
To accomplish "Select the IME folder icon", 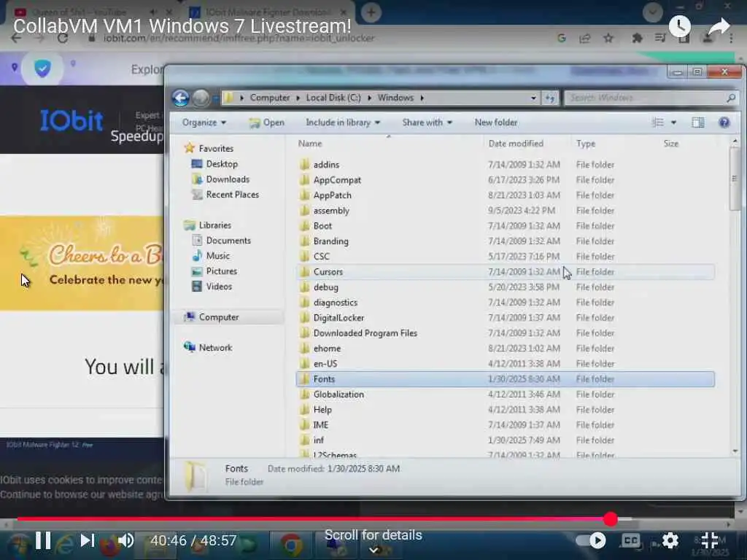I will [305, 425].
